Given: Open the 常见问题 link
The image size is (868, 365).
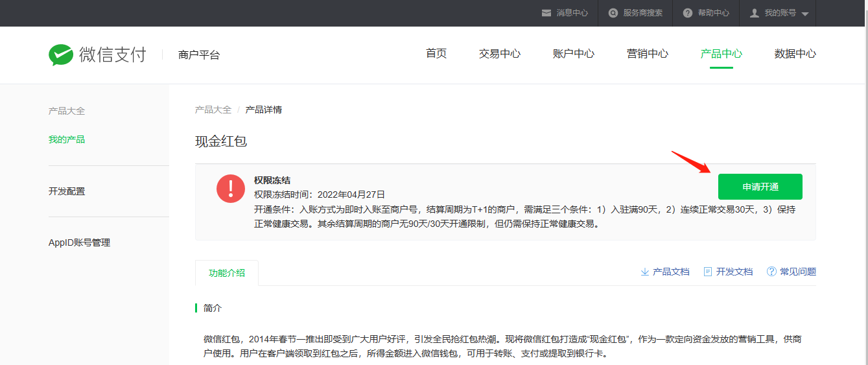Looking at the screenshot, I should point(798,272).
